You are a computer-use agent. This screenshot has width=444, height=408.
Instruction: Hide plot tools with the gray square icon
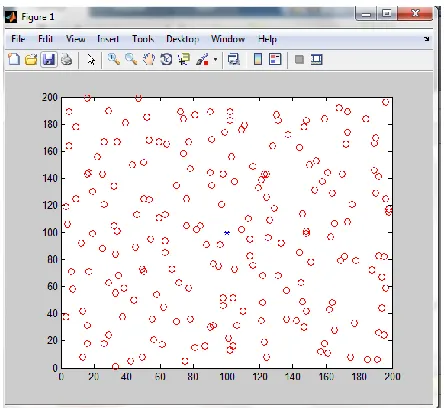coord(299,60)
